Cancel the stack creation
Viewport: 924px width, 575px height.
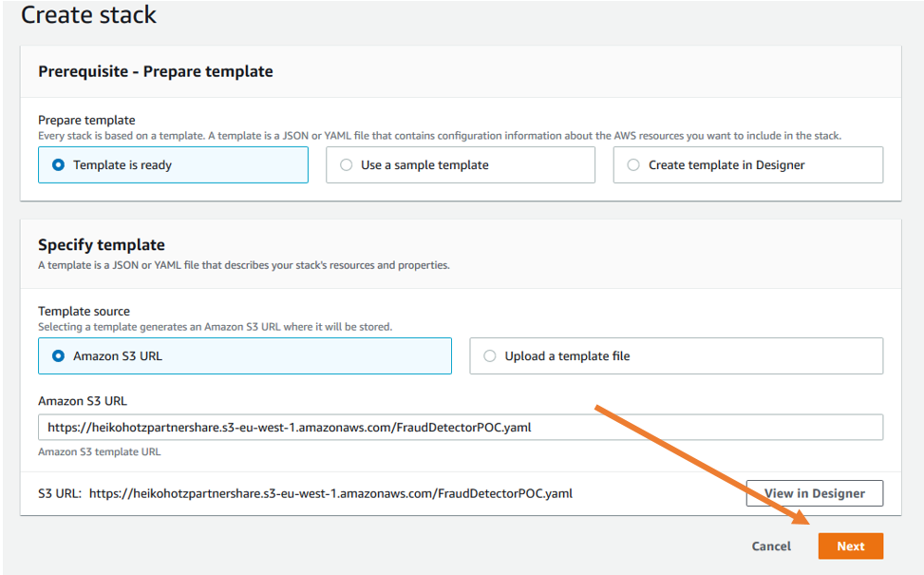click(771, 546)
